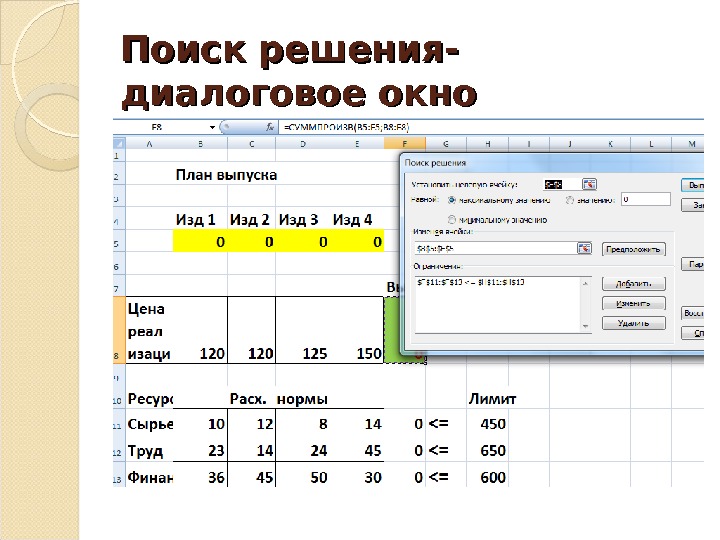720x540 pixels.
Task: Click the Справка button at dialog bottom
Action: click(692, 333)
